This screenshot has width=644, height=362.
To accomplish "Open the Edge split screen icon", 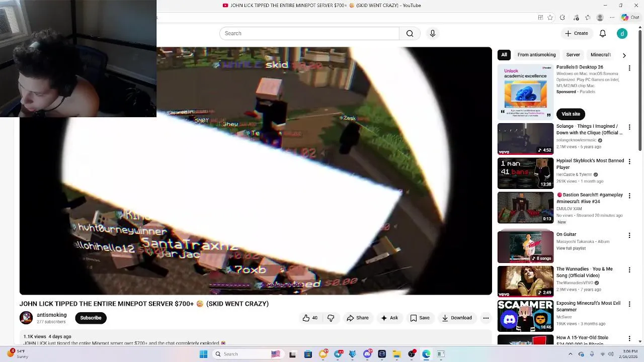I will click(540, 18).
